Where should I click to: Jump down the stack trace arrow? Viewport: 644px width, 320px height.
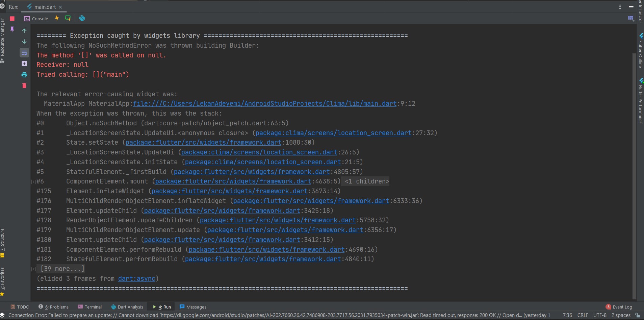point(24,42)
